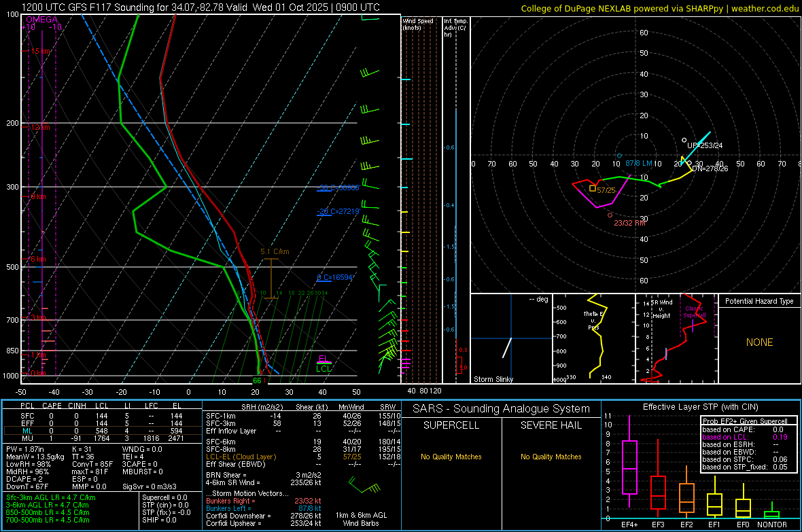Select the Sfc-3km AGL LR line
Image resolution: width=802 pixels, height=532 pixels.
[51, 497]
